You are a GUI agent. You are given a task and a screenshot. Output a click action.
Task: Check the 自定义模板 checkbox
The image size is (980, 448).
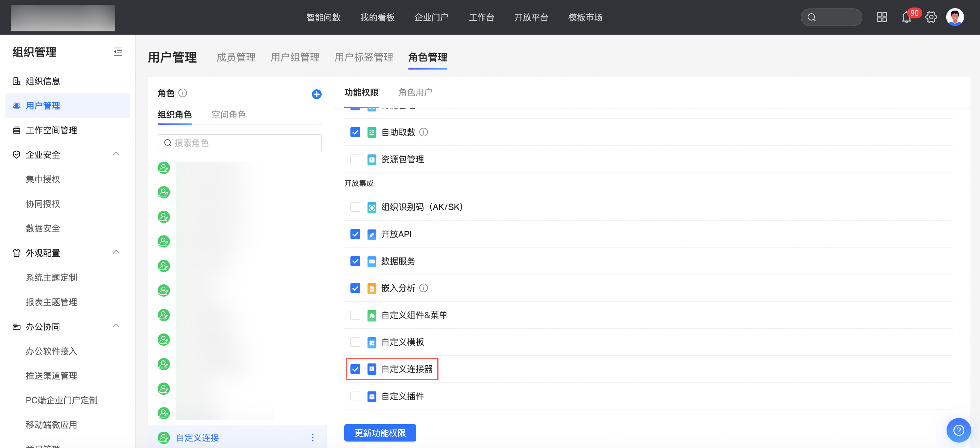[x=355, y=342]
